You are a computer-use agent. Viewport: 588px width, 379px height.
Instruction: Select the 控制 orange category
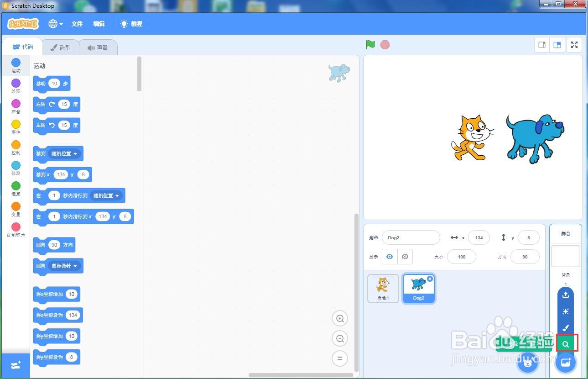coord(16,147)
